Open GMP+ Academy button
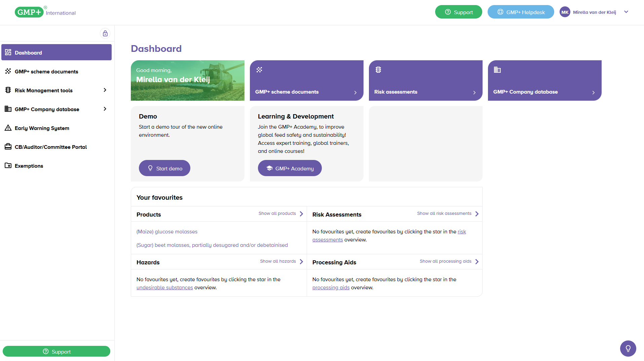 tap(290, 168)
